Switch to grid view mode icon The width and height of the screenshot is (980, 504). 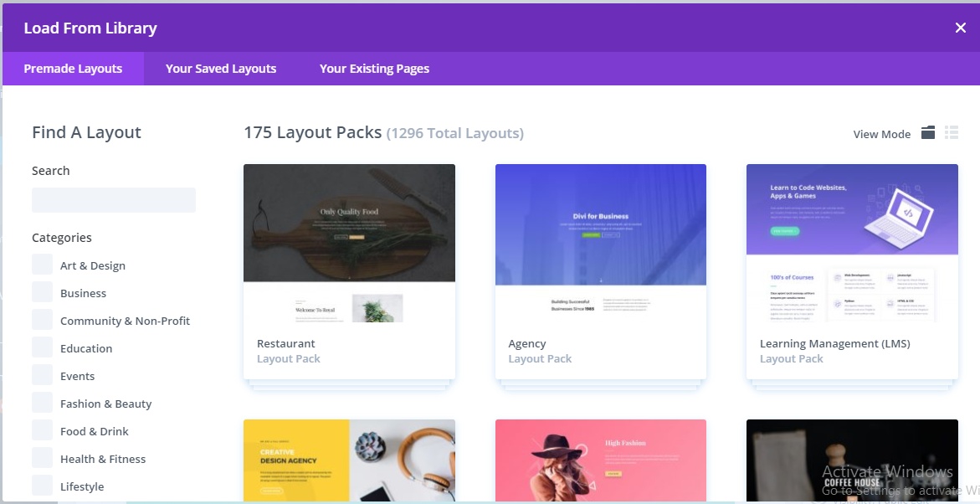[928, 132]
